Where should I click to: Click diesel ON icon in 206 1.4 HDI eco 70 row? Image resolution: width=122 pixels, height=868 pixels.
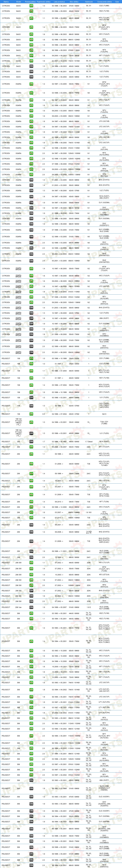[x=31, y=532]
